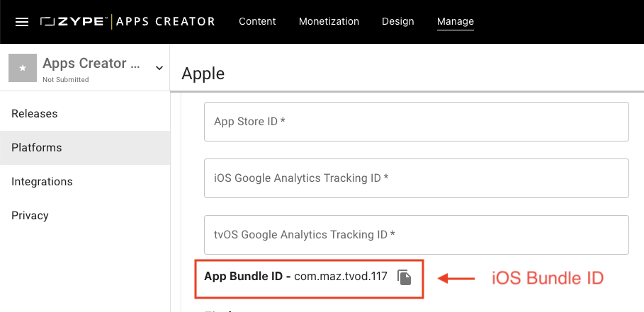Select Platforms in sidebar
The height and width of the screenshot is (312, 644).
click(x=85, y=148)
